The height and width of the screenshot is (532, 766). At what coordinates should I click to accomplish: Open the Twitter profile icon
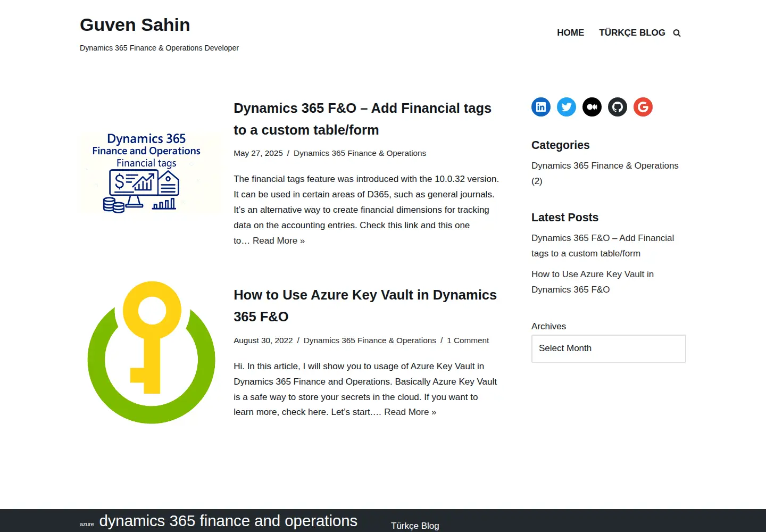point(567,107)
